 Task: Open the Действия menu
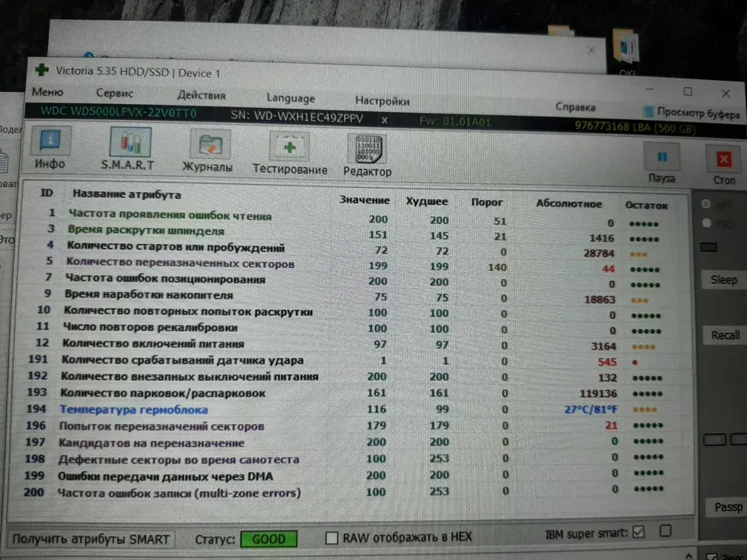[201, 96]
